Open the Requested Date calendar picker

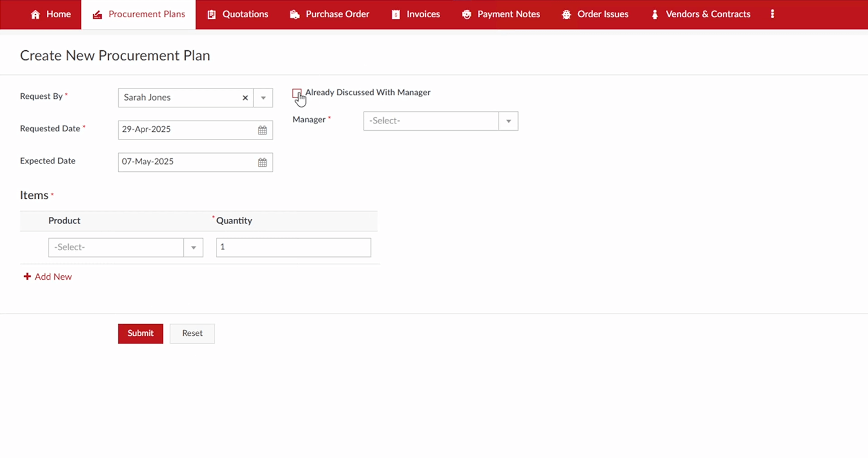(x=262, y=130)
